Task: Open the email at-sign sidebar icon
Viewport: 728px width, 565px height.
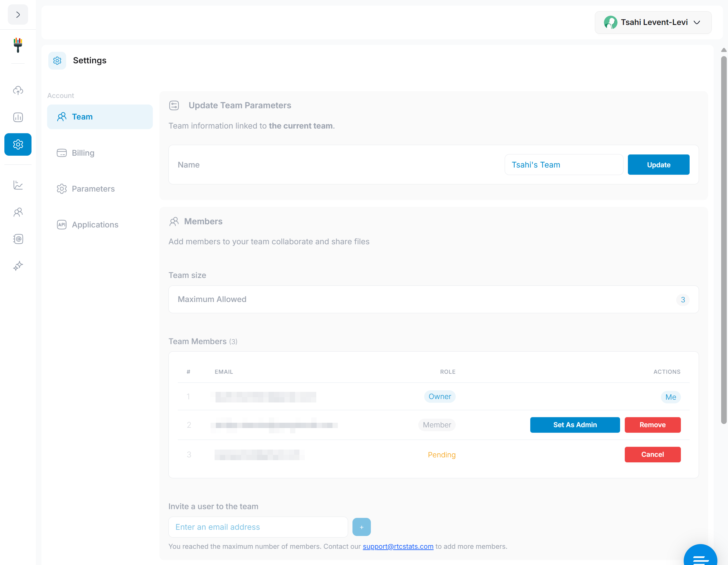Action: pyautogui.click(x=18, y=239)
